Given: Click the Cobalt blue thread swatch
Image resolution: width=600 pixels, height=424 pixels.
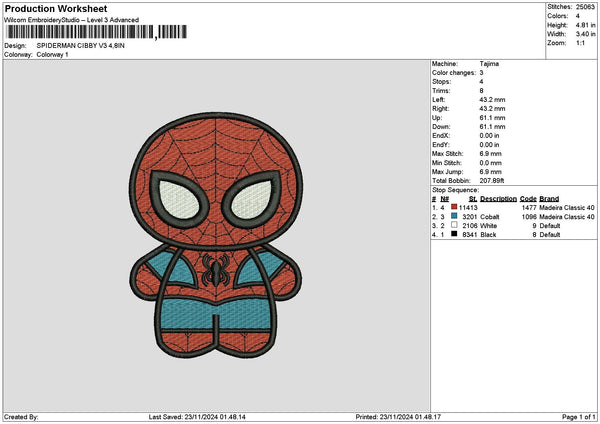Looking at the screenshot, I should tap(455, 216).
